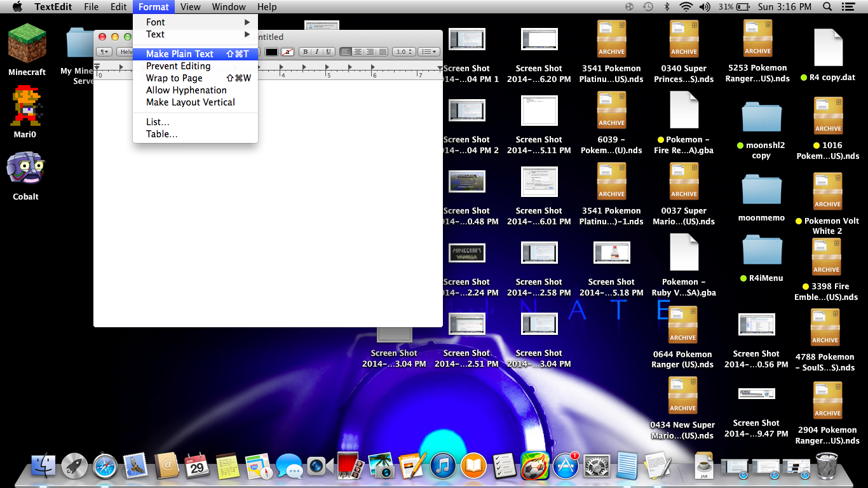The height and width of the screenshot is (488, 868).
Task: Toggle underline formatting in TextEdit toolbar
Action: [327, 51]
